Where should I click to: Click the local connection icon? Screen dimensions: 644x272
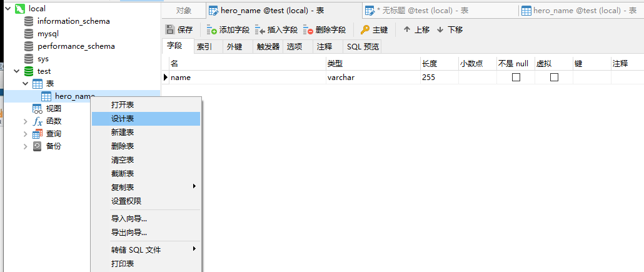tap(20, 9)
